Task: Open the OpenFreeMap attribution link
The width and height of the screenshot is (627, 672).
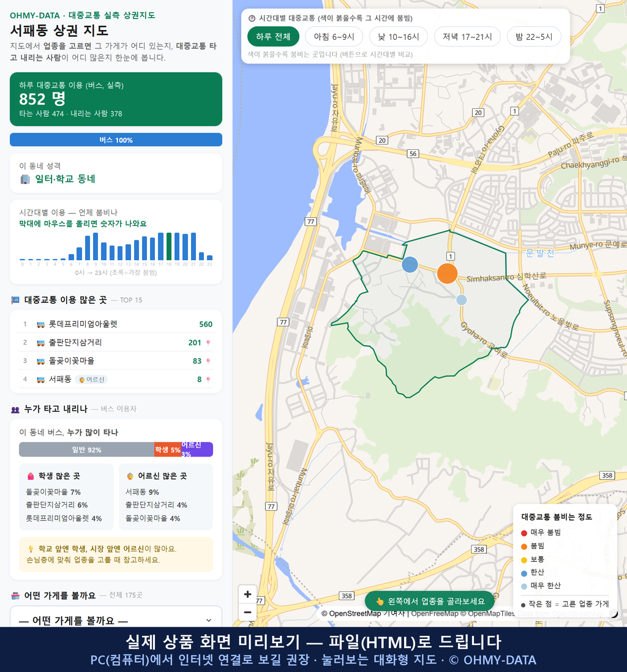Action: (435, 614)
